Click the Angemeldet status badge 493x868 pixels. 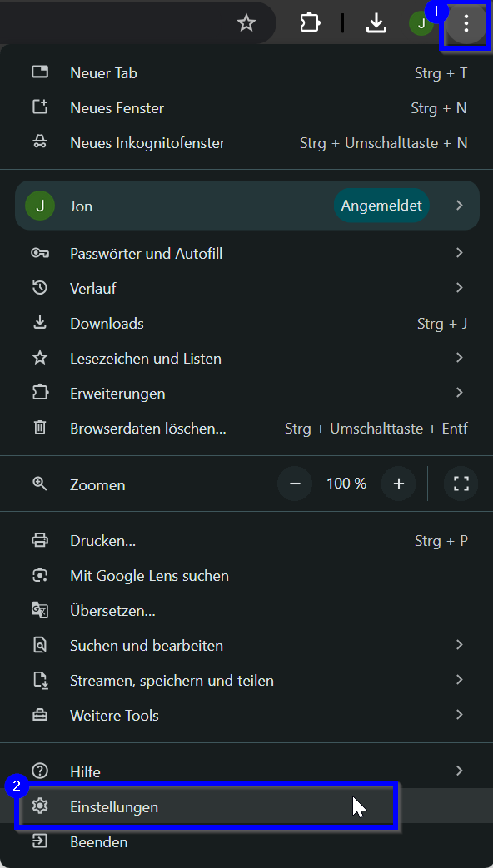[381, 206]
